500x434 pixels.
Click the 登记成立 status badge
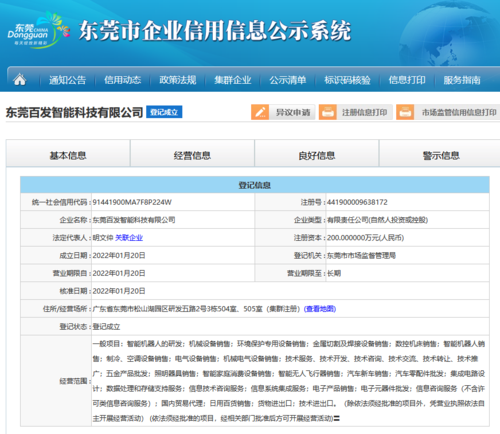pos(164,112)
